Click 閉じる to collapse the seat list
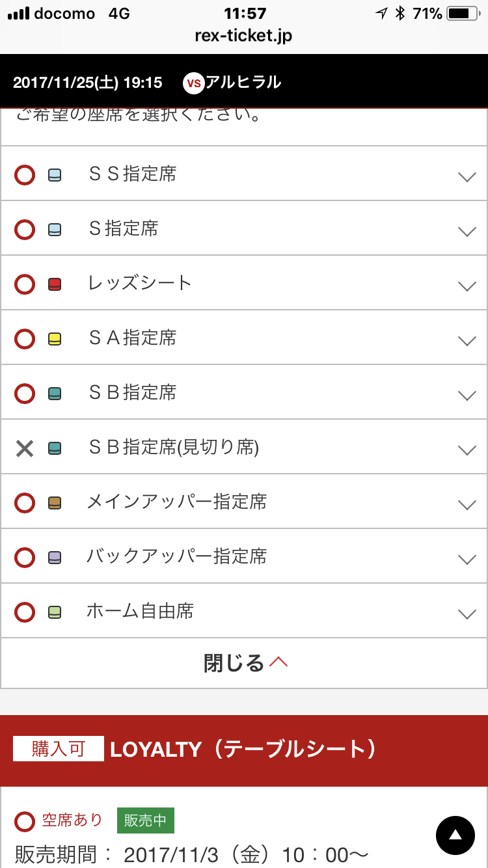The image size is (488, 868). pos(245,663)
